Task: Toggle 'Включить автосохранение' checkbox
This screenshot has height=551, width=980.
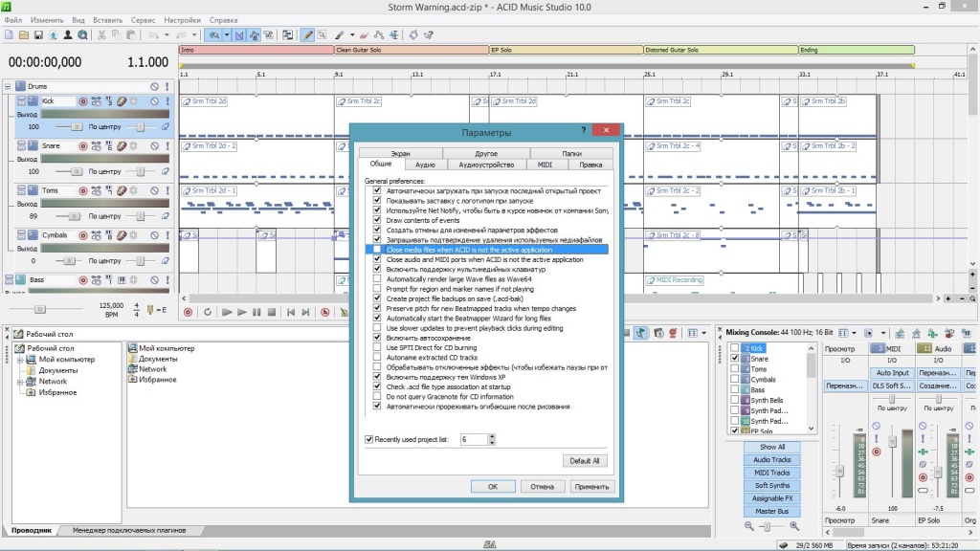Action: pyautogui.click(x=377, y=338)
